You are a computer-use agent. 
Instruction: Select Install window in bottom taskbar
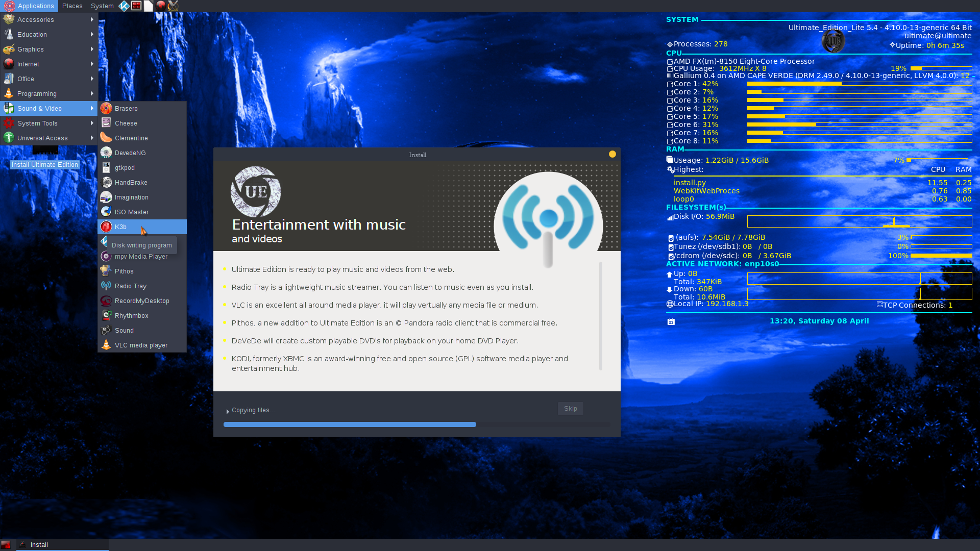tap(62, 544)
